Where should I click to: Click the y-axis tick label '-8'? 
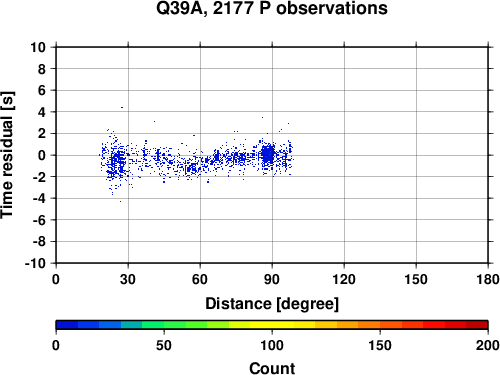point(39,242)
